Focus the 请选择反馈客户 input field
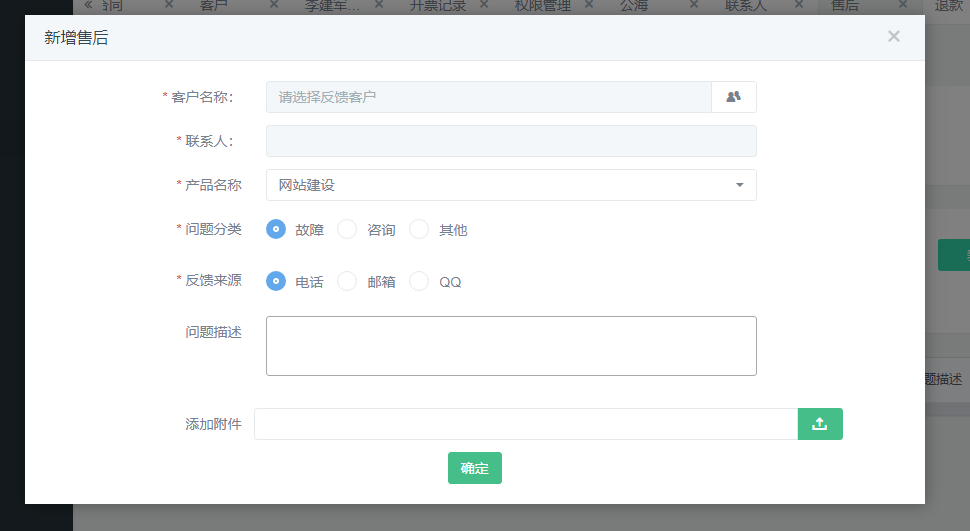 click(x=489, y=97)
